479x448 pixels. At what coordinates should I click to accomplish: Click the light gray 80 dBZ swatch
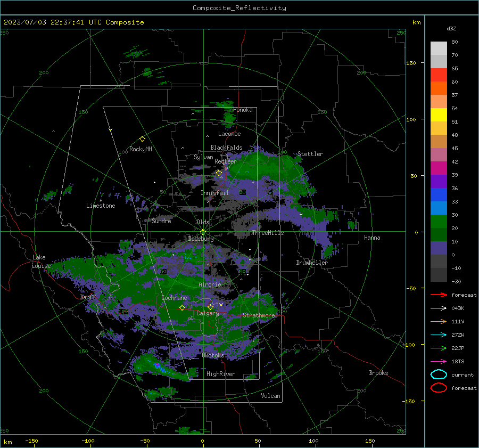[x=439, y=48]
